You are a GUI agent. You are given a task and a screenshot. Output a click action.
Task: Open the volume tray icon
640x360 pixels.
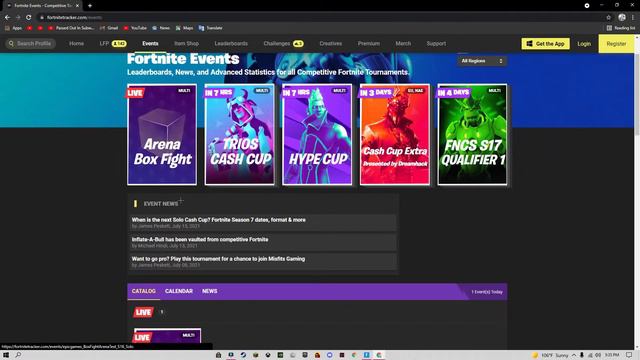[x=598, y=355]
